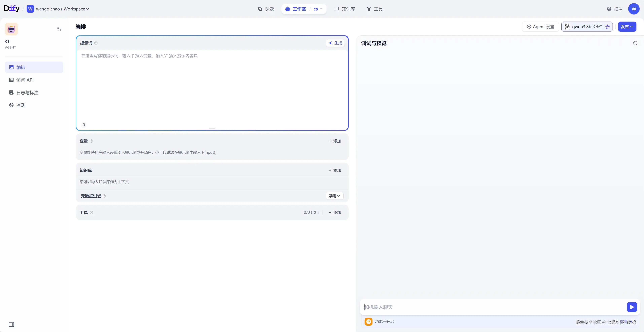
Task: Open the Agent 设置 button
Action: [x=540, y=27]
